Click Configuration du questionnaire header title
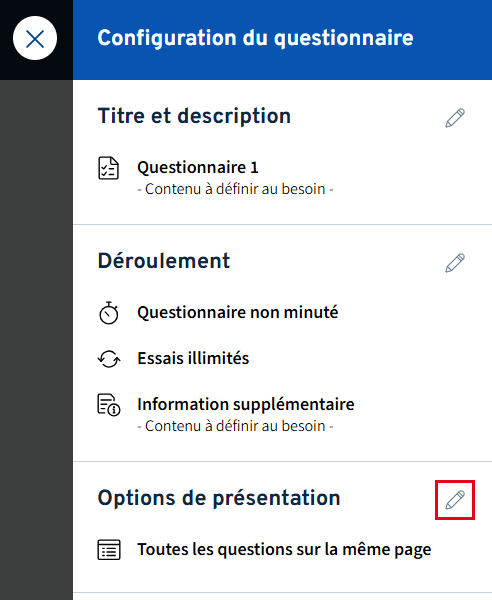Image resolution: width=492 pixels, height=600 pixels. tap(255, 38)
